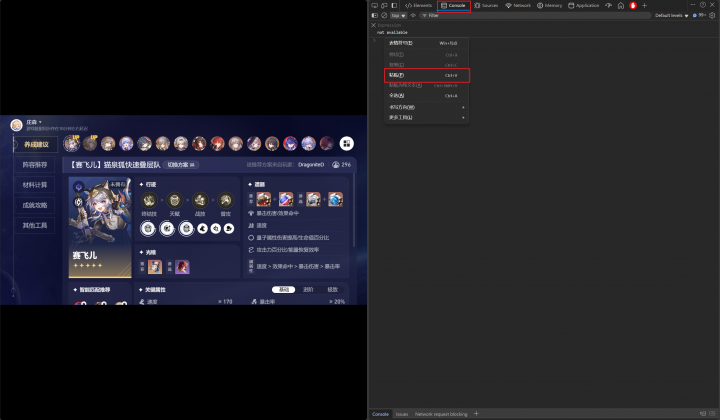Add a drawer tab with the plus icon
The image size is (720, 420).
(x=476, y=414)
